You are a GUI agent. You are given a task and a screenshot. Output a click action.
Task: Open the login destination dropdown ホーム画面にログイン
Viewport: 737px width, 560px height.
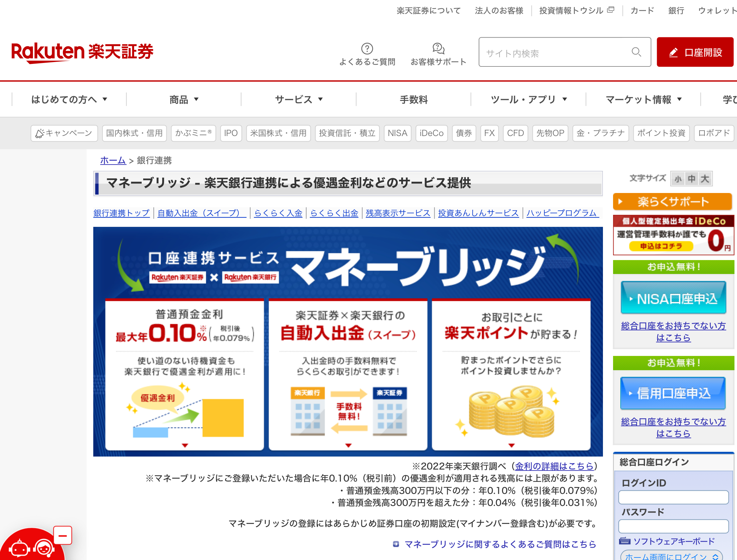point(671,556)
